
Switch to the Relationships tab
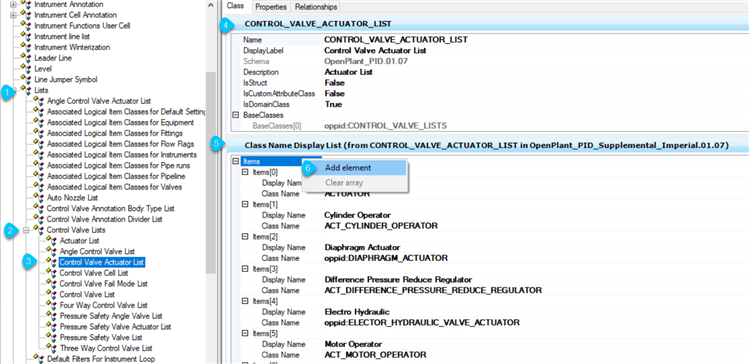click(316, 7)
